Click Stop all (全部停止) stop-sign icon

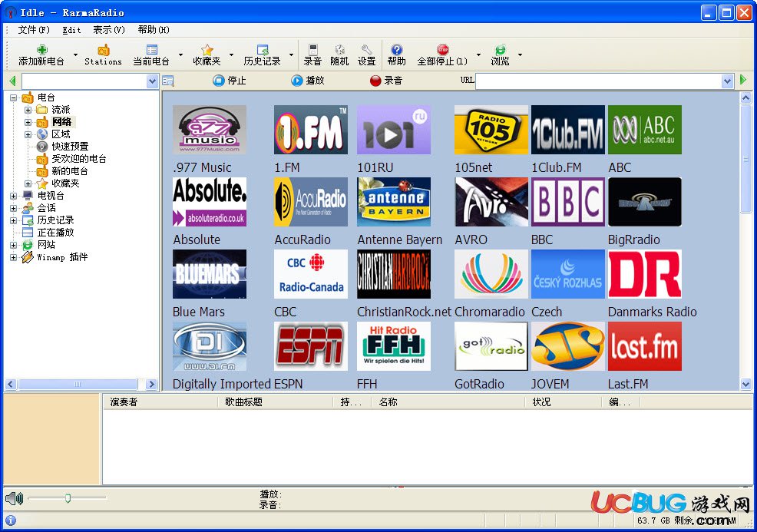[443, 50]
